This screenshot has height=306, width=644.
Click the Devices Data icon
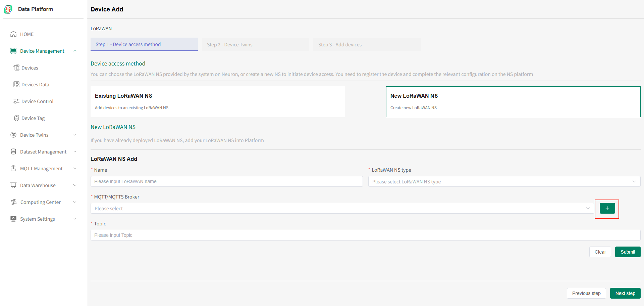tap(16, 85)
